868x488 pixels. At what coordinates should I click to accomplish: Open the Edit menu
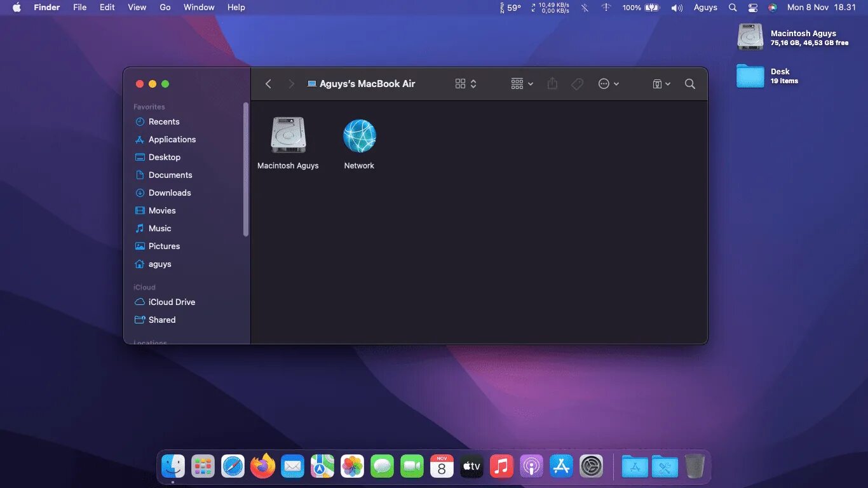[x=107, y=8]
